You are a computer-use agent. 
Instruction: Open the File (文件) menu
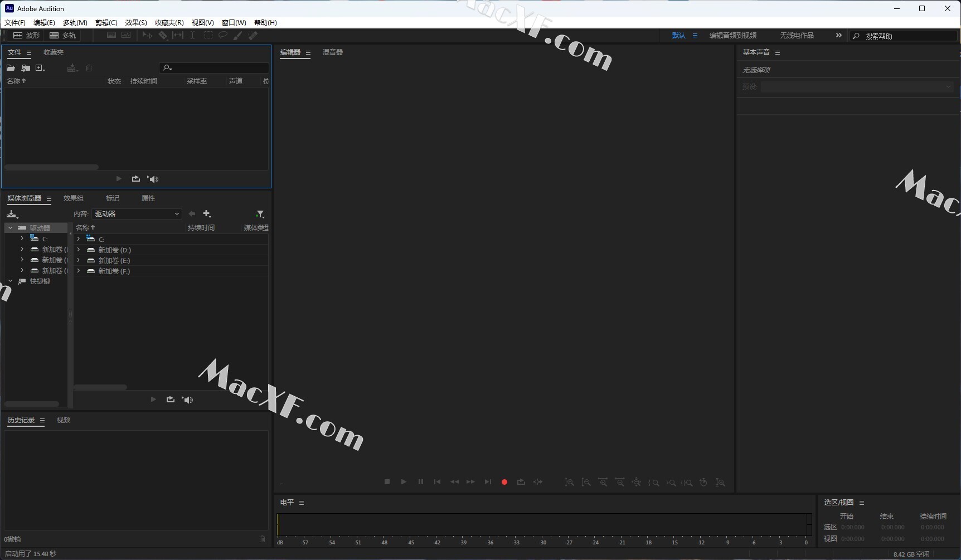click(15, 23)
